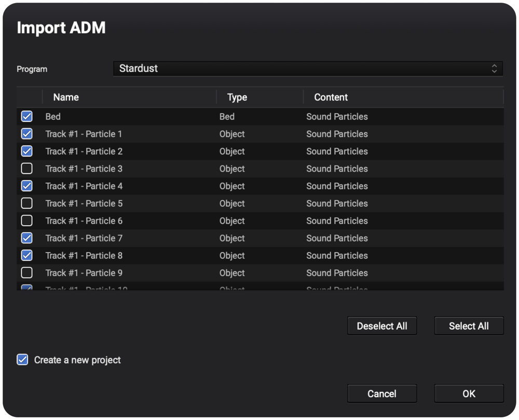This screenshot has width=519, height=420.
Task: Sort list by Type column header
Action: coord(237,97)
